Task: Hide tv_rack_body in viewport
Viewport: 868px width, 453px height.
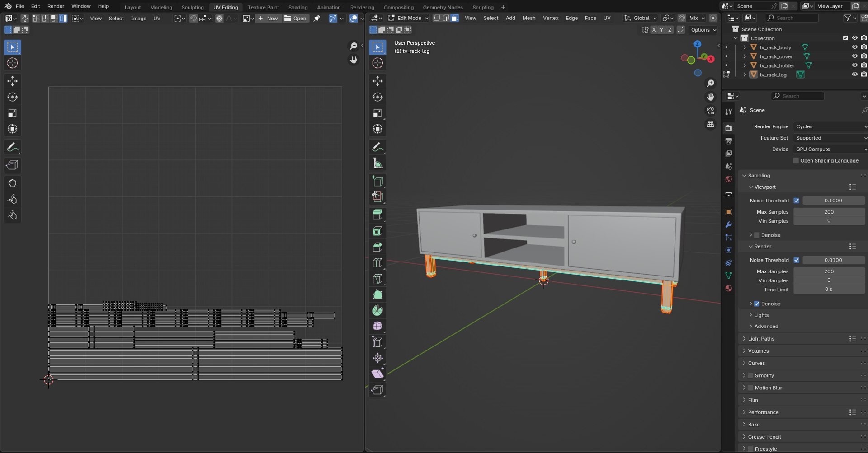Action: coord(854,47)
